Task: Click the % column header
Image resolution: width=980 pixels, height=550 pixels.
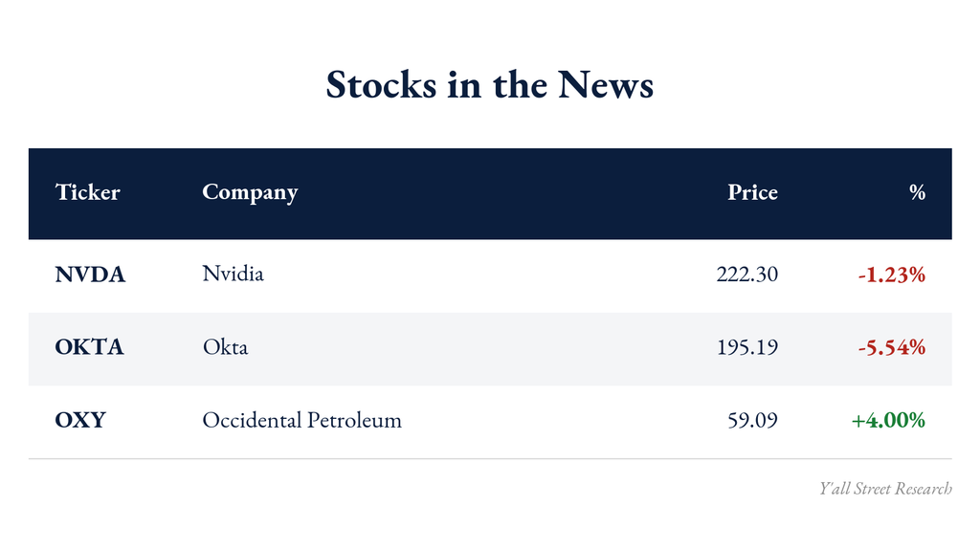Action: (x=918, y=192)
